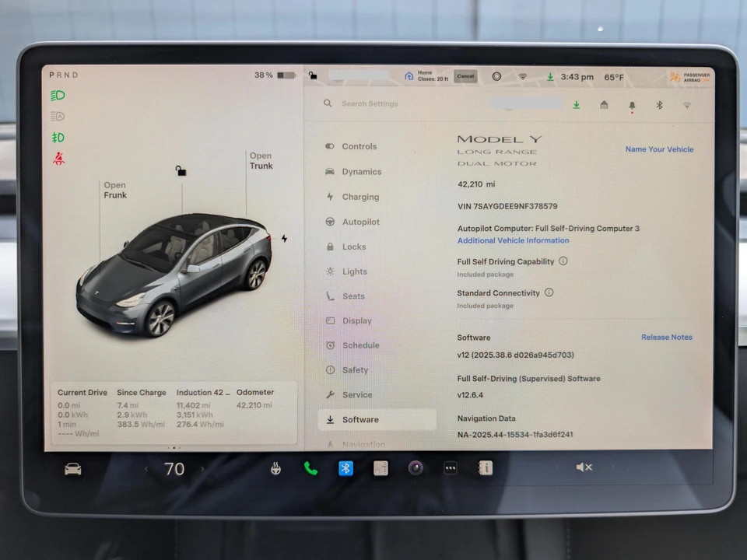Tap the Wi-Fi icon in top status bar

coord(523,77)
